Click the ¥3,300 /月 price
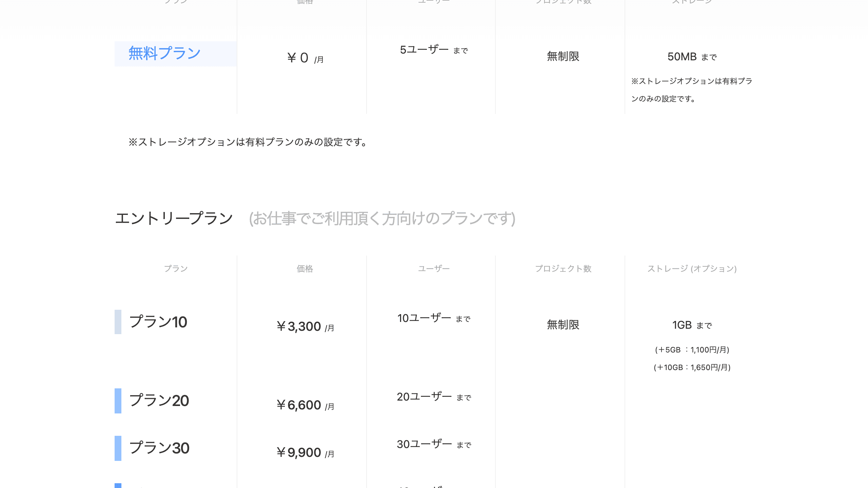 coord(305,326)
